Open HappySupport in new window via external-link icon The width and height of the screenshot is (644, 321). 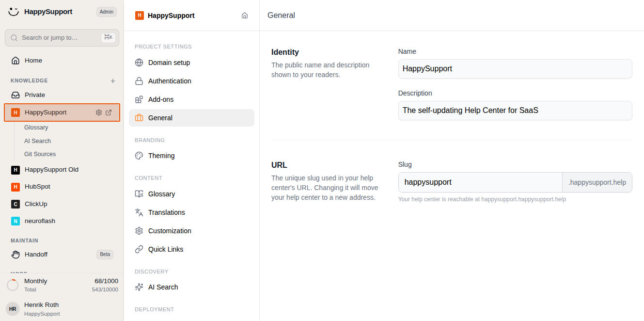(x=109, y=112)
